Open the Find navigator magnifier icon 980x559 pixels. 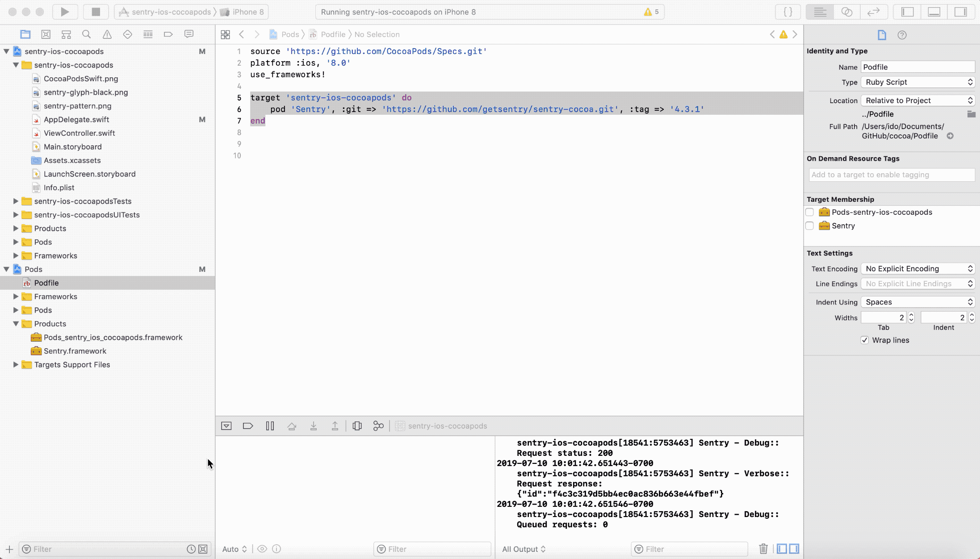(x=87, y=34)
